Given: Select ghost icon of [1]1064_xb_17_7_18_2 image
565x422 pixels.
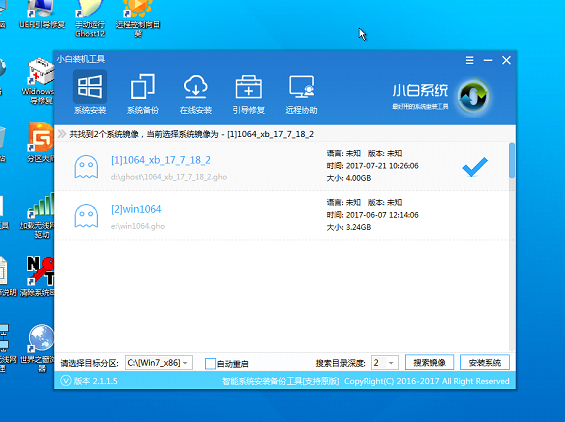Looking at the screenshot, I should point(86,167).
